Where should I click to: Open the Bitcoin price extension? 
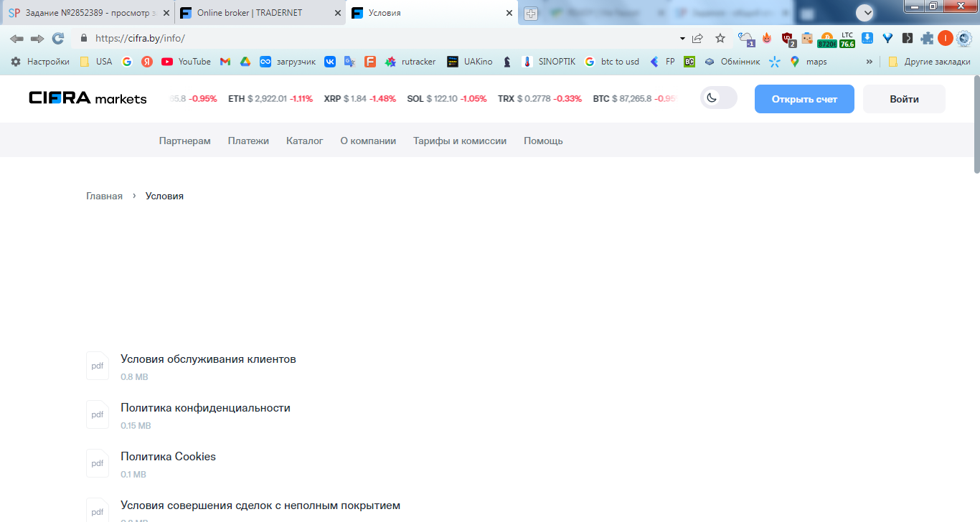(x=827, y=39)
